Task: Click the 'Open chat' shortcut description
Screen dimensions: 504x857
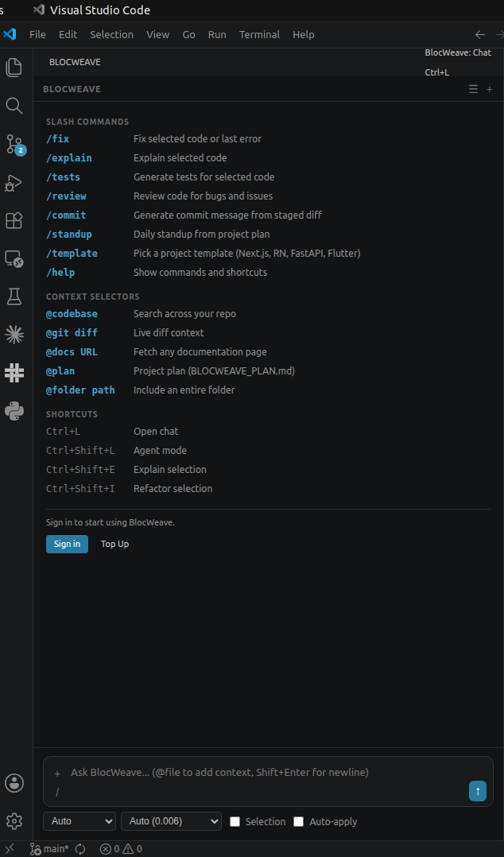Action: coord(156,431)
